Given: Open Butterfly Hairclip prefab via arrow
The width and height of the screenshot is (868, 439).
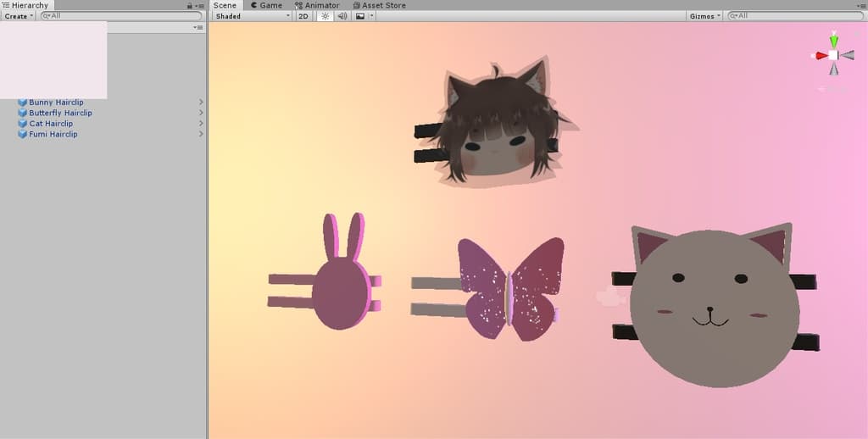Looking at the screenshot, I should pyautogui.click(x=201, y=113).
